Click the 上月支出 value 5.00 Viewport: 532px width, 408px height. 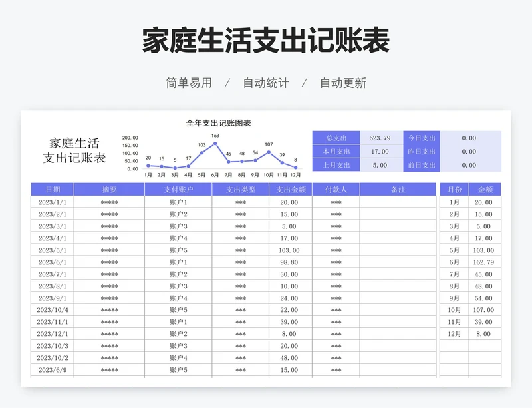pos(380,165)
